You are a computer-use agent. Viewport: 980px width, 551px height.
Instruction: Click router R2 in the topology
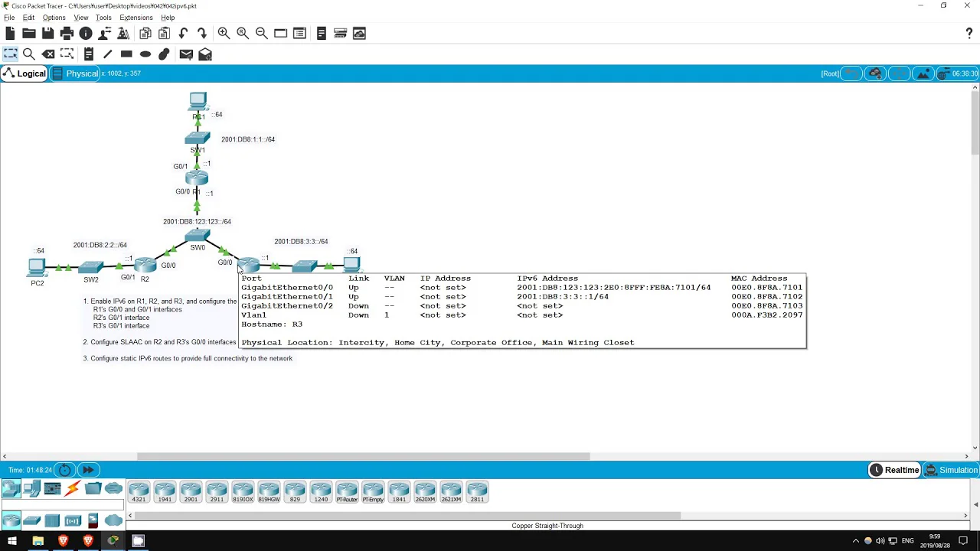(145, 266)
